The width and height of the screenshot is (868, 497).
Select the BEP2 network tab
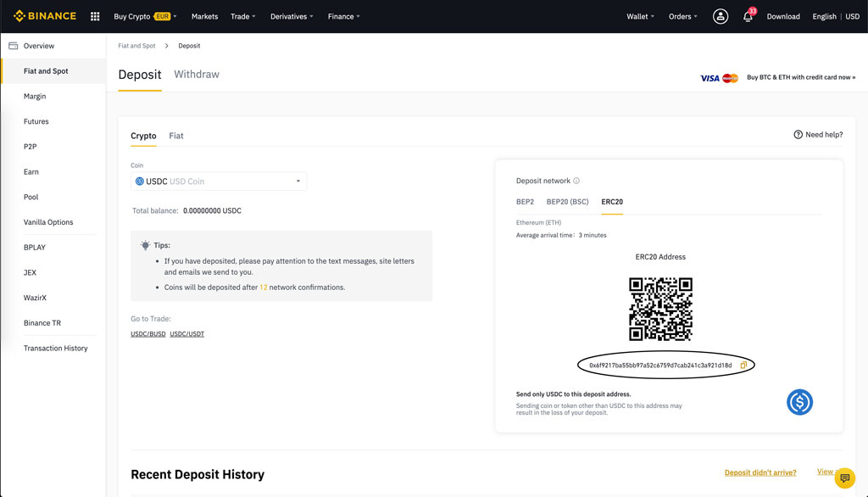(525, 202)
